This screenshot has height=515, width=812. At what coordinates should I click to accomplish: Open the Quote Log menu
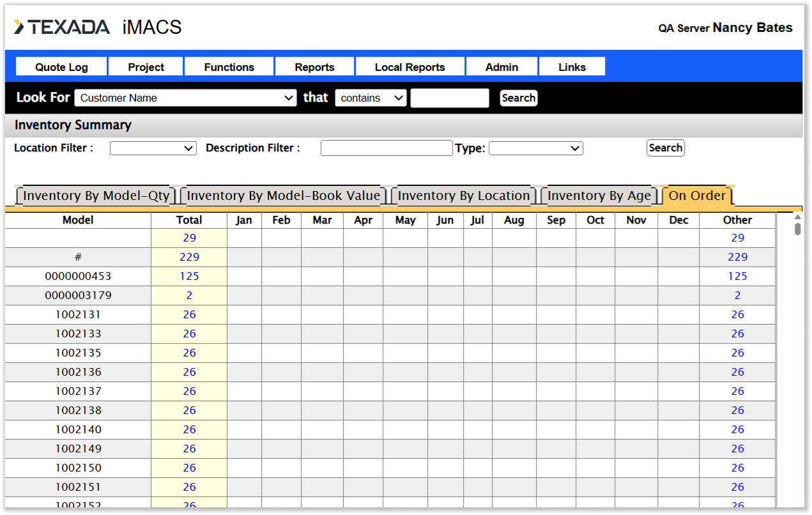(61, 67)
